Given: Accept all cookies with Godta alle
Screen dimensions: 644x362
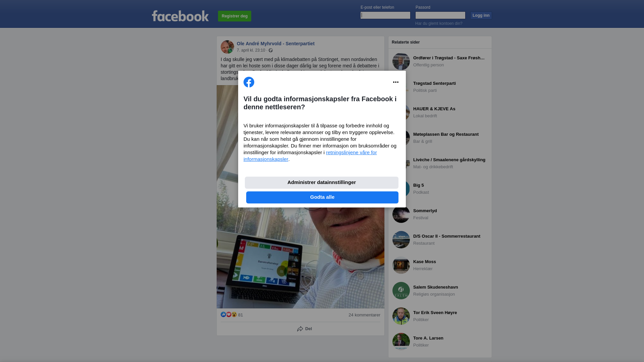Looking at the screenshot, I should pyautogui.click(x=322, y=197).
